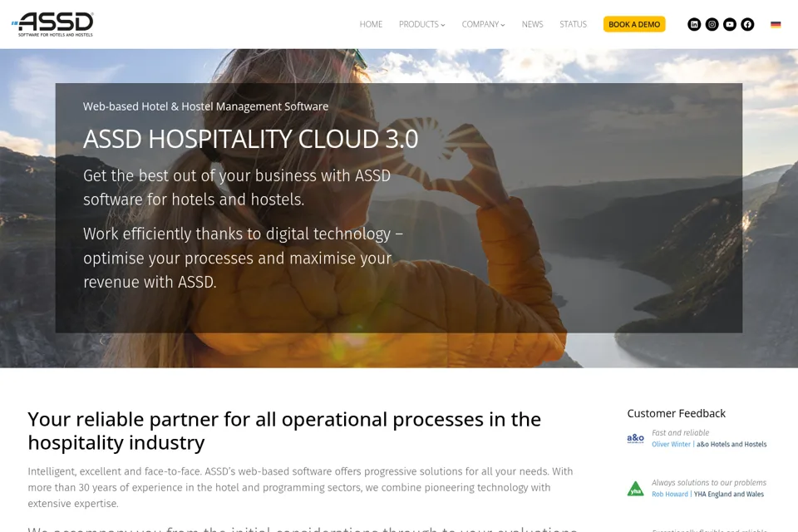The width and height of the screenshot is (798, 532).
Task: Click 'Always solutions to our problems' quote
Action: (x=709, y=483)
